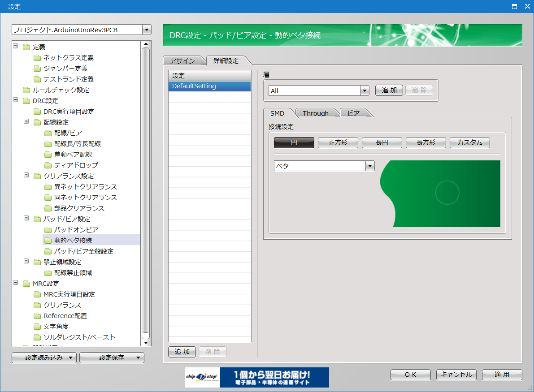Select DefaultSetting in the settings list
Screen dimensions: 534x392
(209, 86)
